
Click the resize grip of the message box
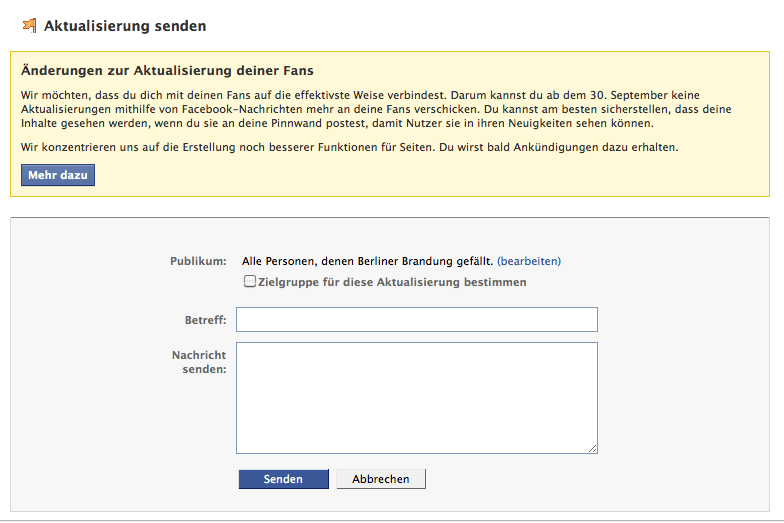click(x=592, y=448)
